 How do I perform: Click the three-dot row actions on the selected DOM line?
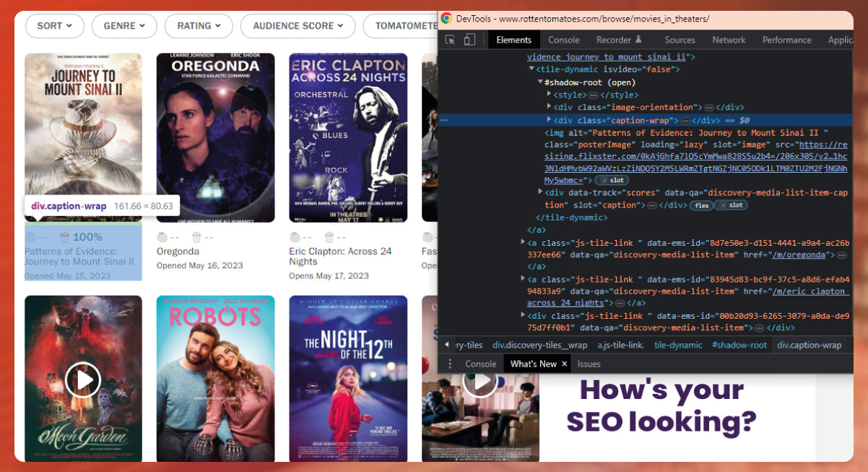444,121
